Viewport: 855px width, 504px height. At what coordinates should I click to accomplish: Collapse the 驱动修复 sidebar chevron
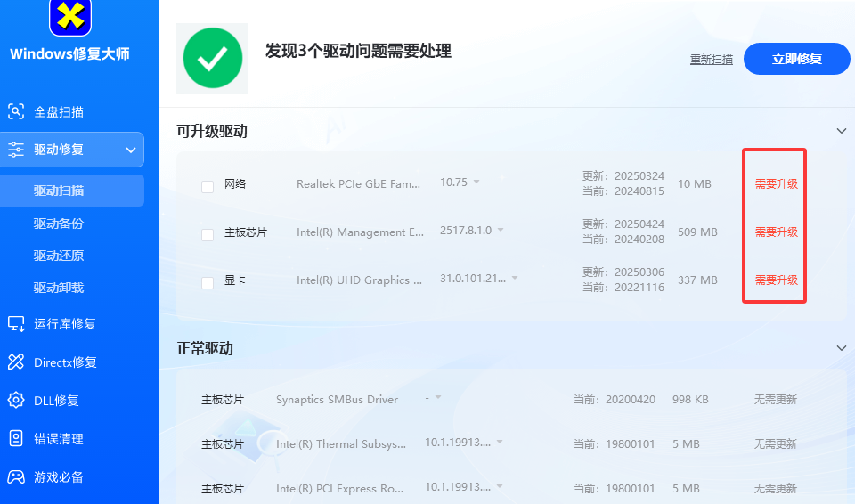click(131, 150)
